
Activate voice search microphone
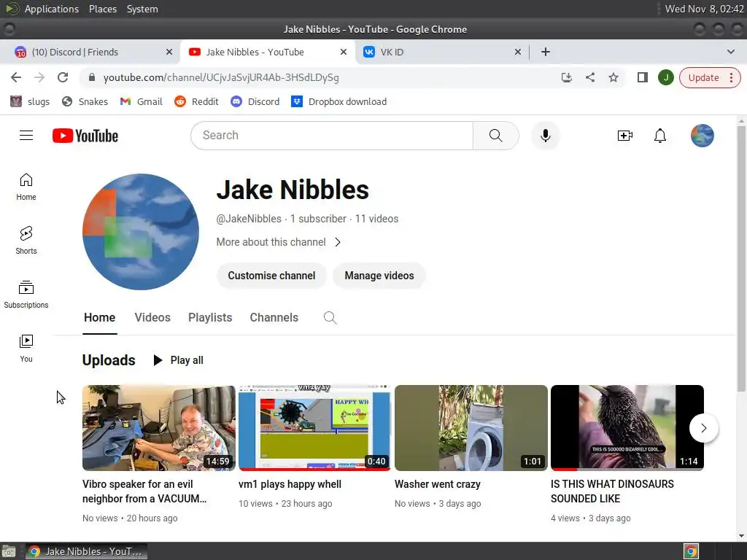546,136
